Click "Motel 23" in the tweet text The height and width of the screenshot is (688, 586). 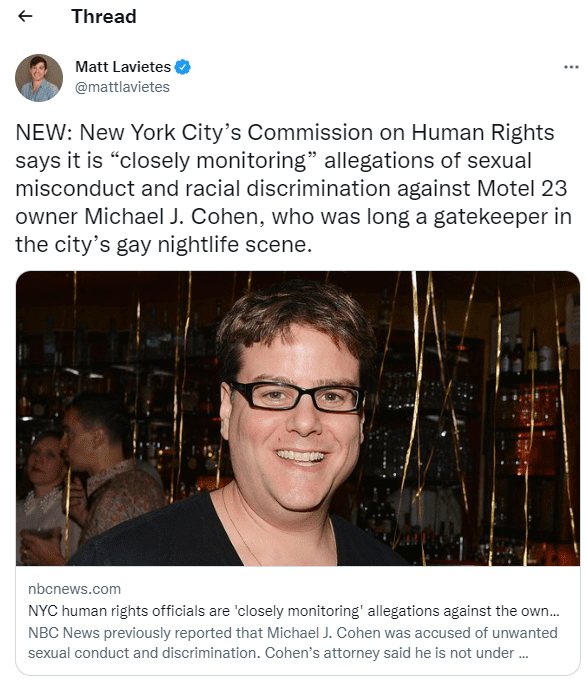(x=522, y=188)
